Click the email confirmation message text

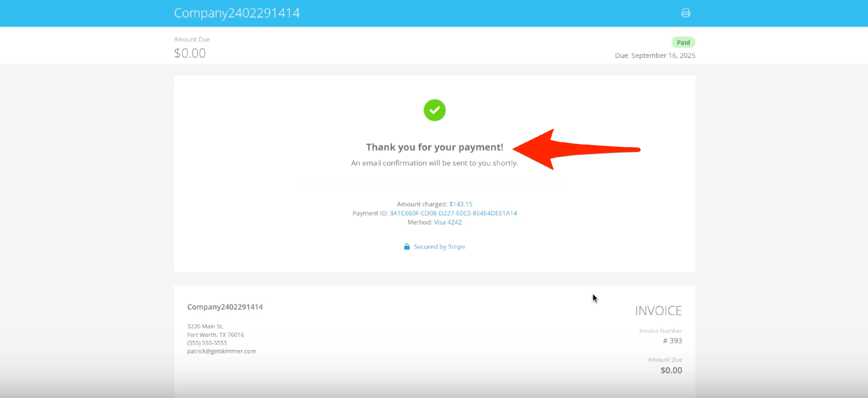[434, 163]
